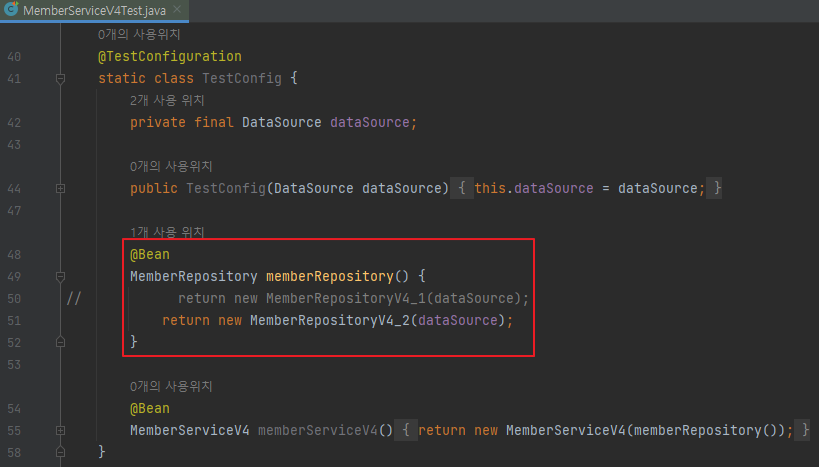Open '2개 사용 위치' usages hint above dataSource field
This screenshot has height=467, width=819.
click(167, 100)
